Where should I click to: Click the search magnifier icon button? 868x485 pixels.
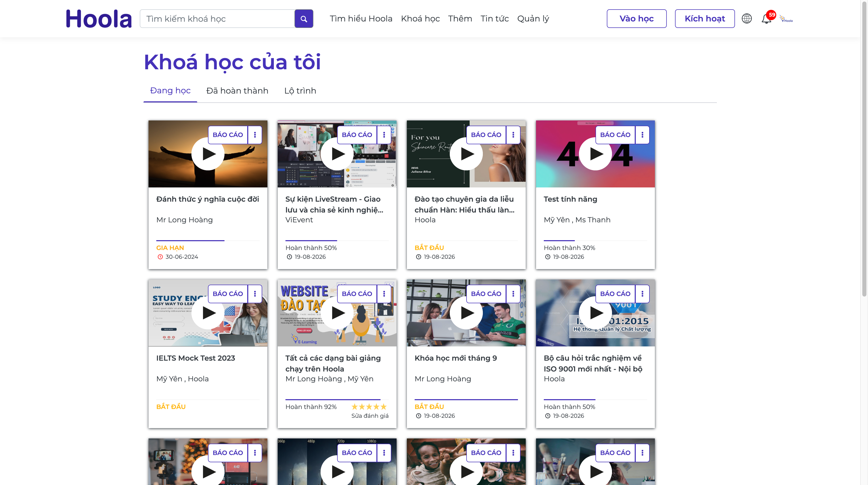coord(304,19)
